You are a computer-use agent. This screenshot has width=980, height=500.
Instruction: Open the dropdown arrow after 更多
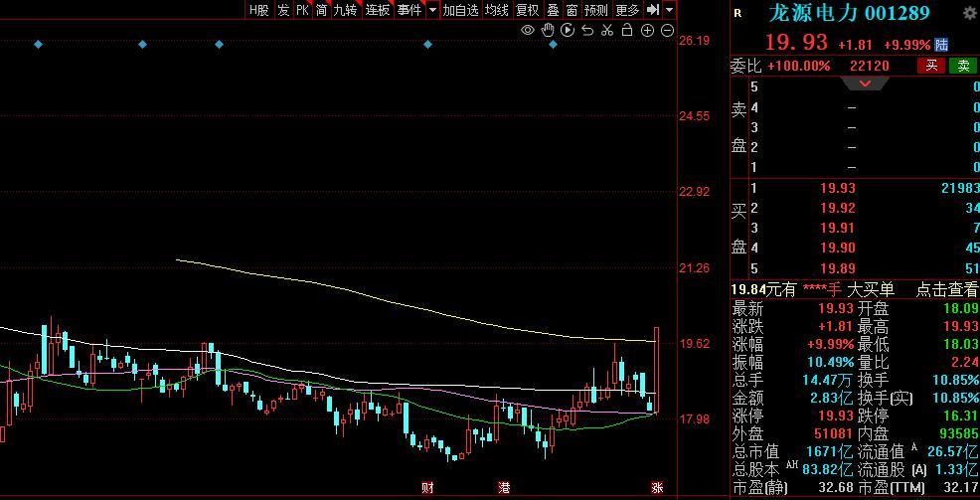pos(670,10)
